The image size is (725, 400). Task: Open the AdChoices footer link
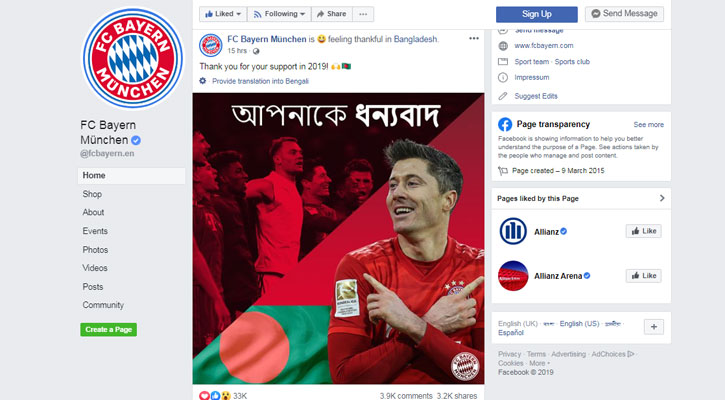613,354
